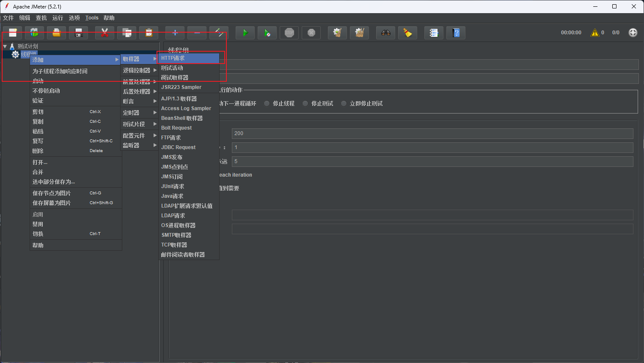
Task: Choose BeanShell取样器 entry
Action: click(x=189, y=118)
